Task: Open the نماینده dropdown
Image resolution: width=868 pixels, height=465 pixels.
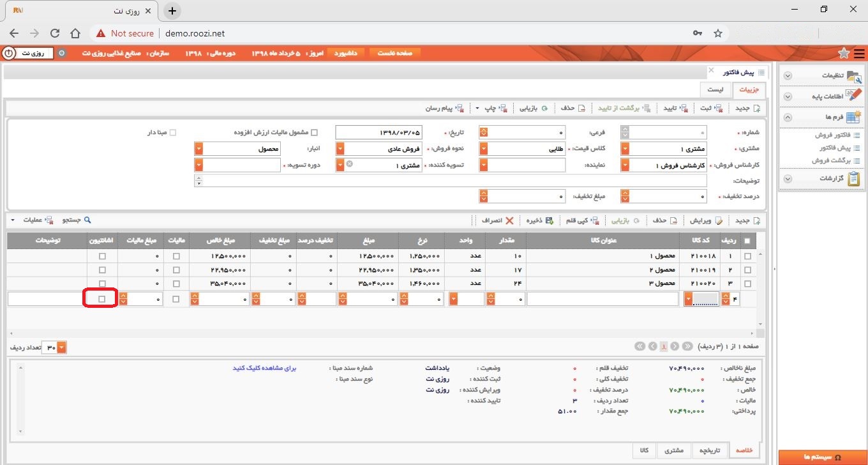Action: pyautogui.click(x=484, y=165)
